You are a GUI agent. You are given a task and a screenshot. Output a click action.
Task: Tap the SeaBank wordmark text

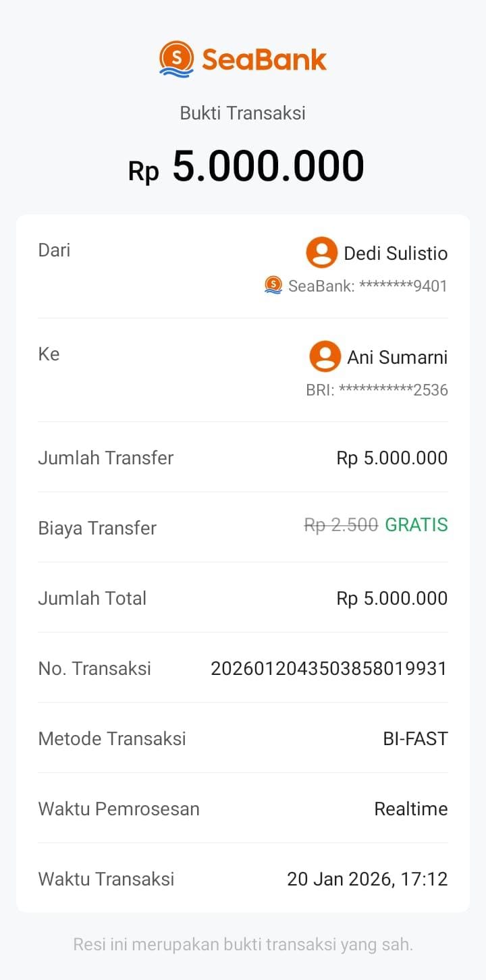click(x=264, y=59)
